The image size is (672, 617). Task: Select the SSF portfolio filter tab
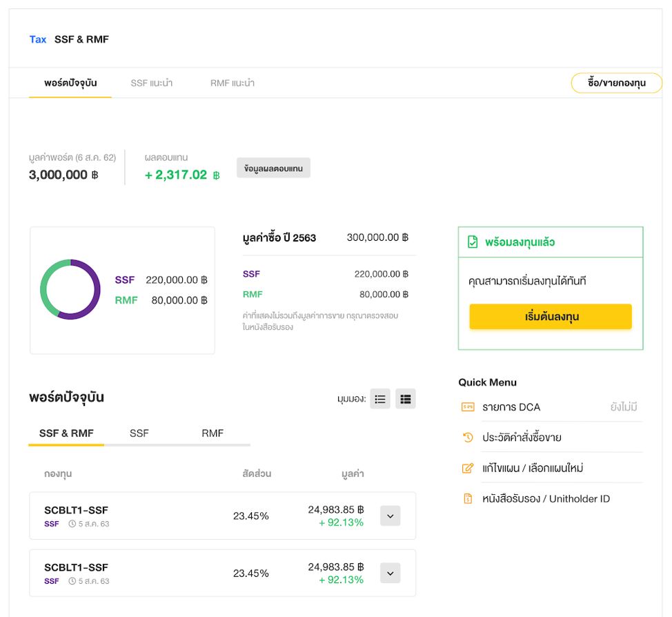pyautogui.click(x=139, y=433)
